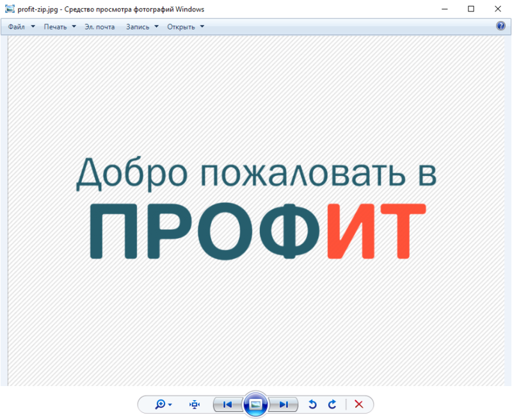The width and height of the screenshot is (512, 420).
Task: Go to the previous photo
Action: tap(228, 405)
